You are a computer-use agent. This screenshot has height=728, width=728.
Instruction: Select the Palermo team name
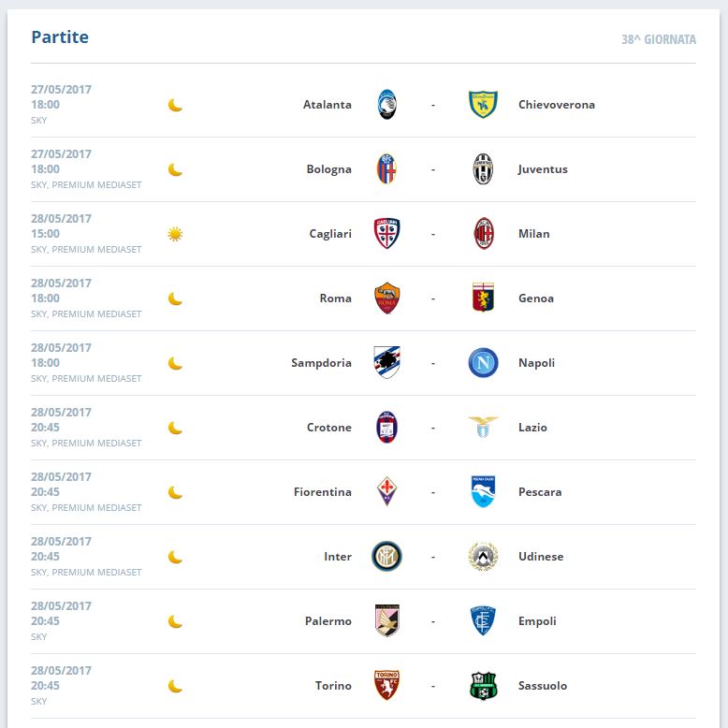(328, 620)
